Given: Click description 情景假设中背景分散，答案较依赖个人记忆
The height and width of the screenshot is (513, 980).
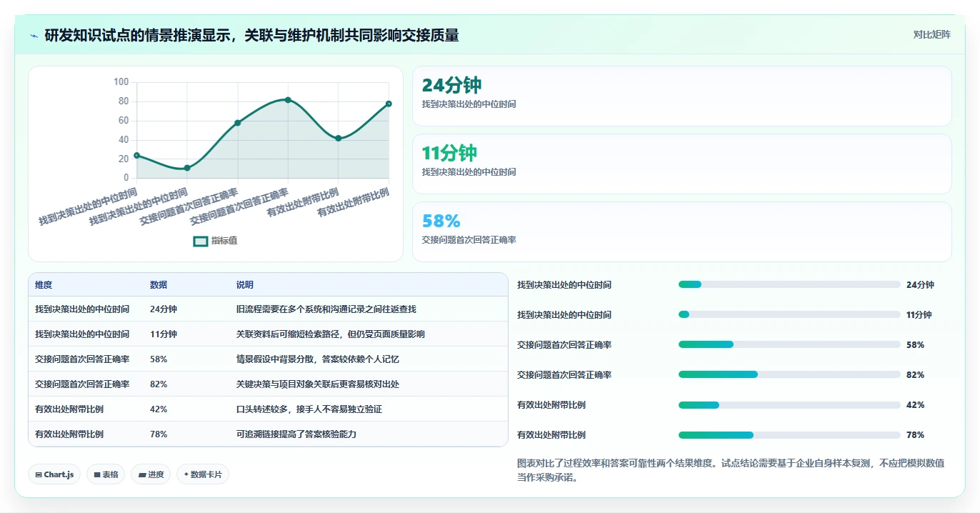Looking at the screenshot, I should pos(318,359).
